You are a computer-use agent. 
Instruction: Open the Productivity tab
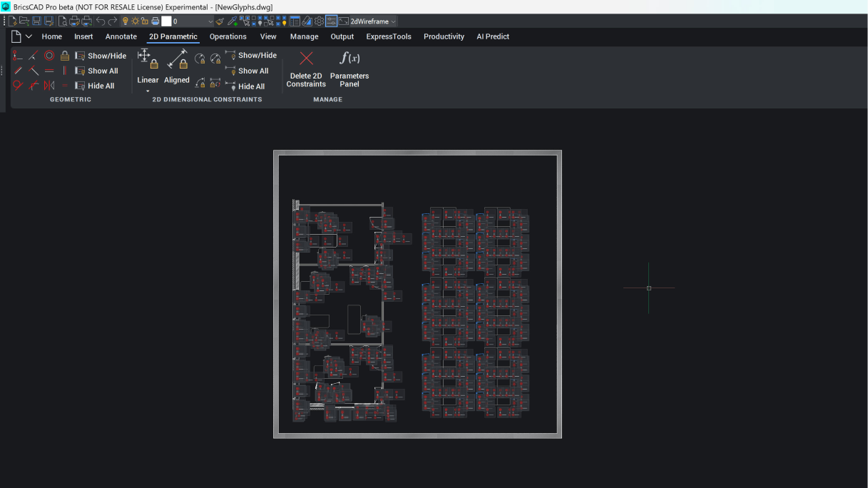pos(444,36)
